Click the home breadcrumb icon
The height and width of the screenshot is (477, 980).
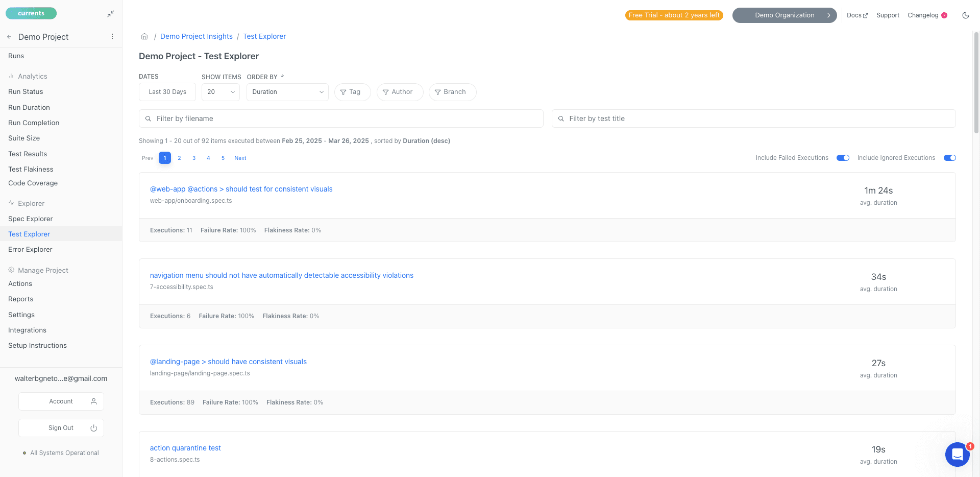pos(144,36)
